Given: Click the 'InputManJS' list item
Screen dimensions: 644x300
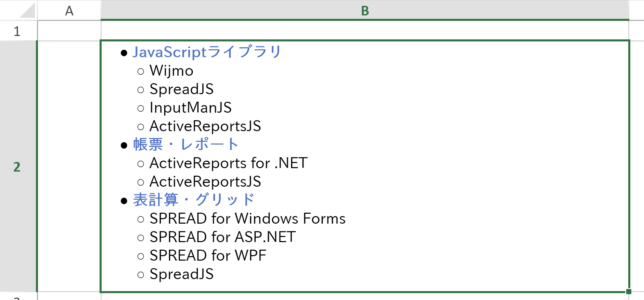Looking at the screenshot, I should coord(191,108).
